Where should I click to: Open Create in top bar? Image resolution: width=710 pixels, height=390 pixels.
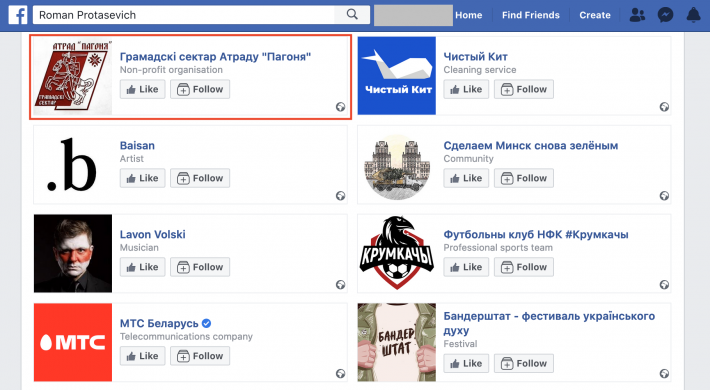tap(595, 15)
